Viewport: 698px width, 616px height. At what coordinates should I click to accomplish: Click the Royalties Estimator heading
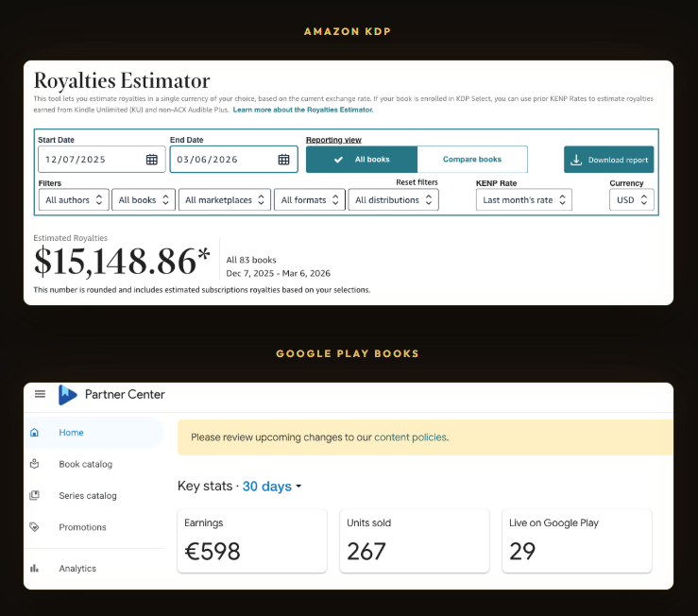tap(122, 80)
